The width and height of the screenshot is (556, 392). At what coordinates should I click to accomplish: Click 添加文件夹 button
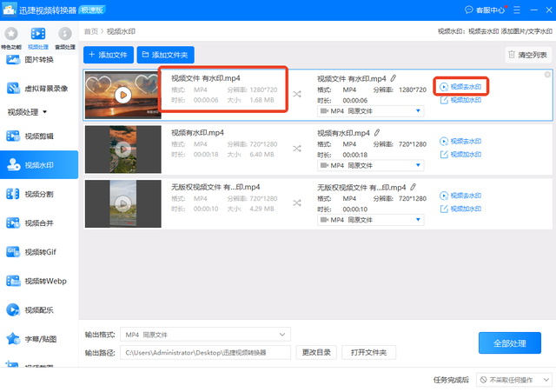pyautogui.click(x=165, y=55)
